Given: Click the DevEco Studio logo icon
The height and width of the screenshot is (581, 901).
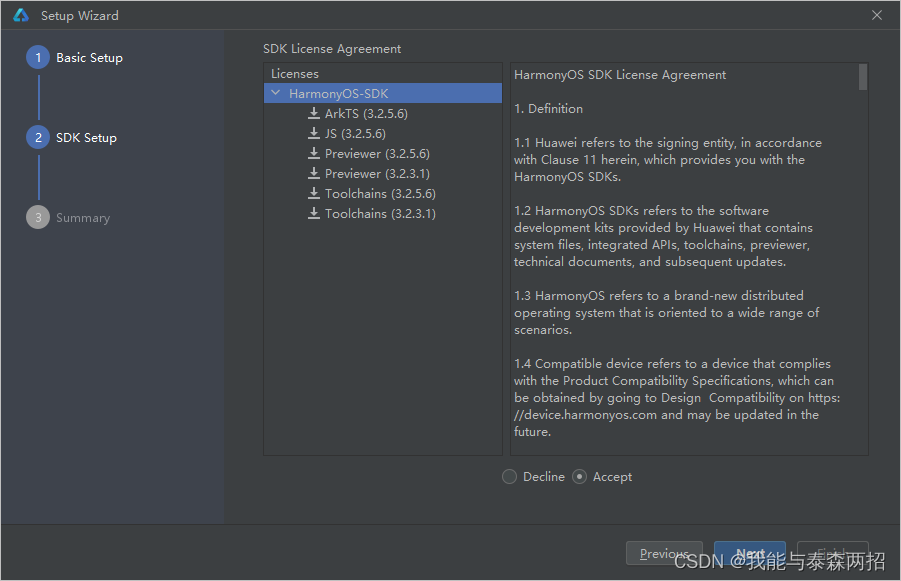Looking at the screenshot, I should point(21,16).
